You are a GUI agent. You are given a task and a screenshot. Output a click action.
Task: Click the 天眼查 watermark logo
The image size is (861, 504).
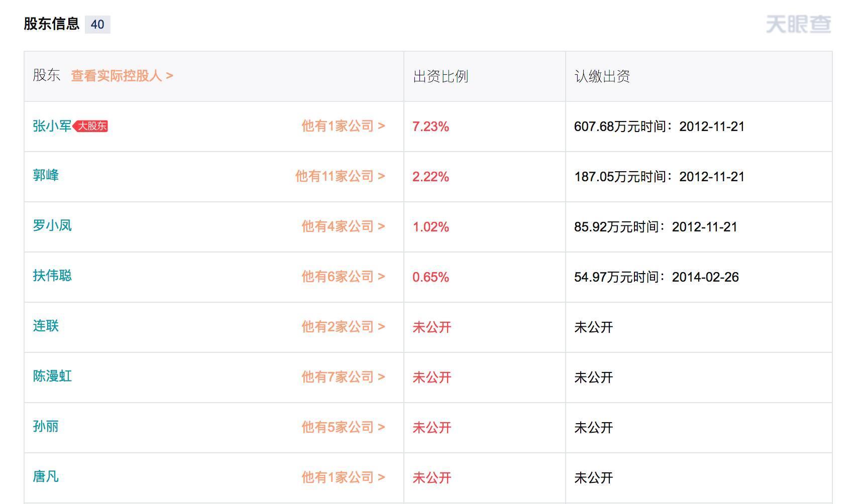coord(798,24)
